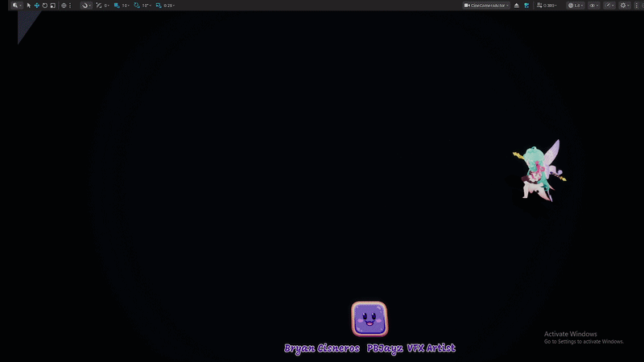Click the text 'PBJayz VFX Artist'

point(411,348)
